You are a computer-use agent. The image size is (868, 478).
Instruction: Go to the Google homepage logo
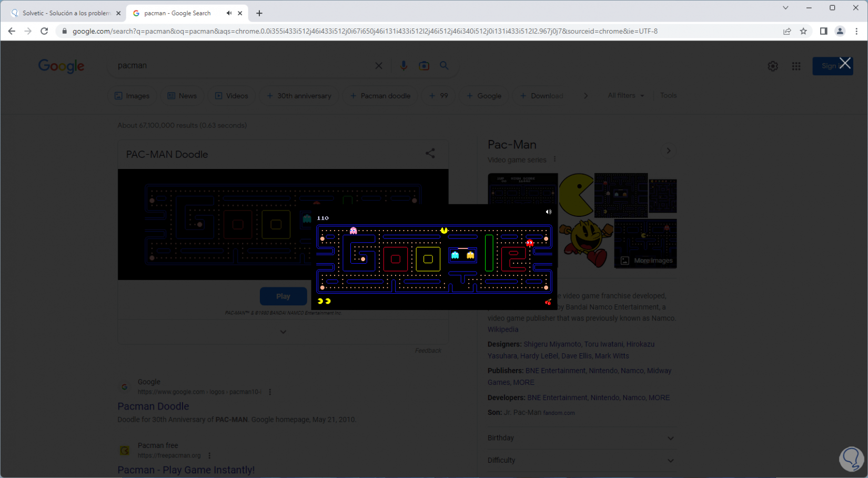[61, 66]
